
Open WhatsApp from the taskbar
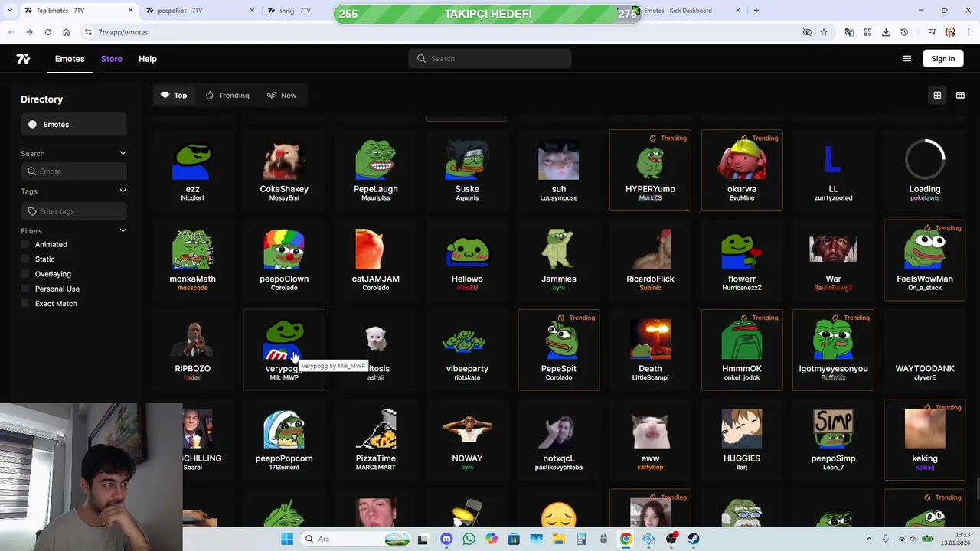coord(469,539)
